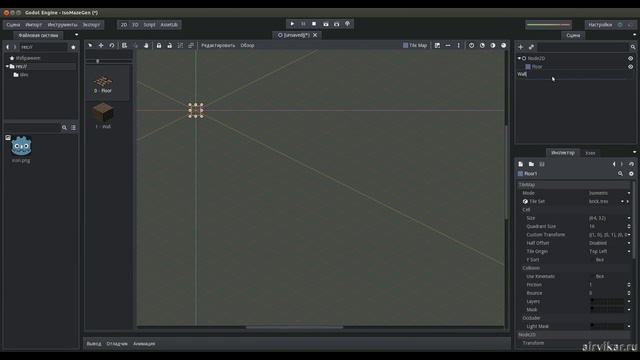Restore children selectability icon
Viewport: 640px width, 360px height.
[x=191, y=45]
